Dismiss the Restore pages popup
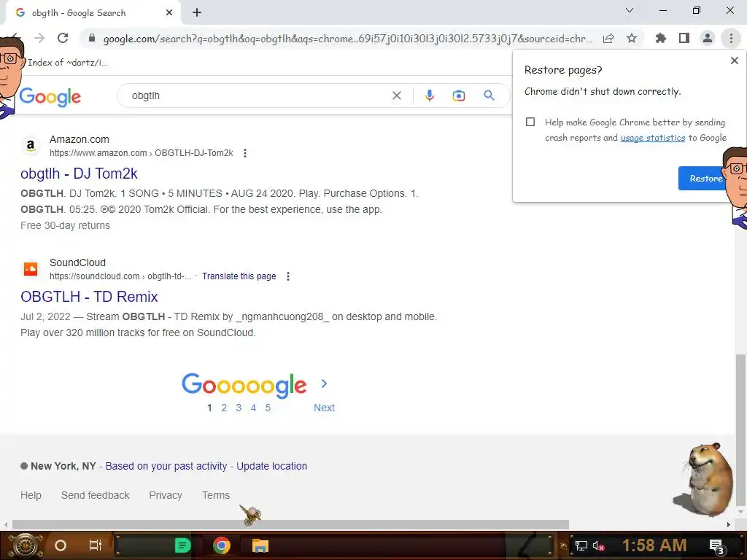 [735, 61]
